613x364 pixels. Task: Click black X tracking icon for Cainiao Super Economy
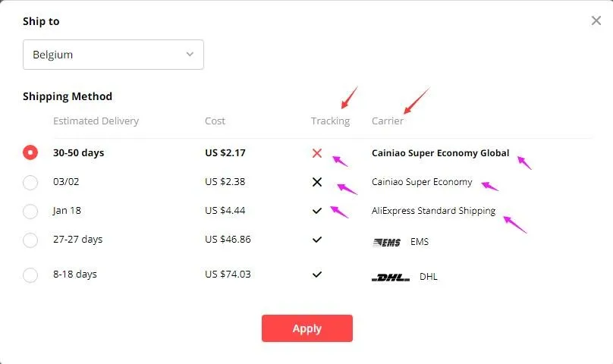[317, 182]
